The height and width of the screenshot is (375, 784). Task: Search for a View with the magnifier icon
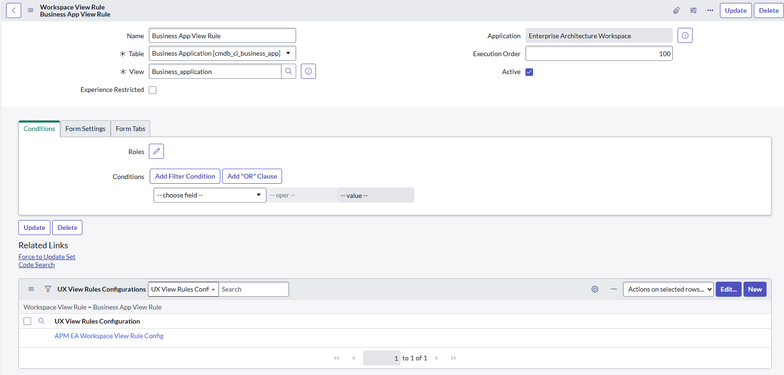288,72
